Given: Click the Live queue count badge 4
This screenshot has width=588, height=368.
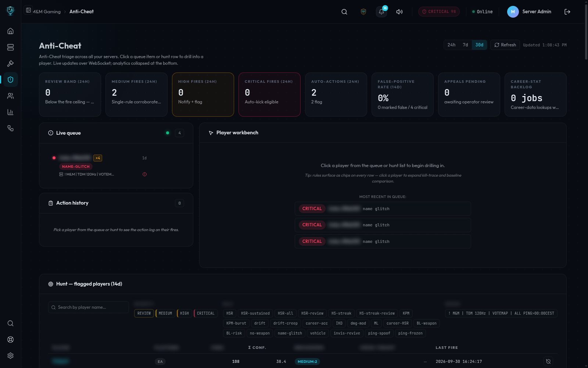Looking at the screenshot, I should point(180,133).
